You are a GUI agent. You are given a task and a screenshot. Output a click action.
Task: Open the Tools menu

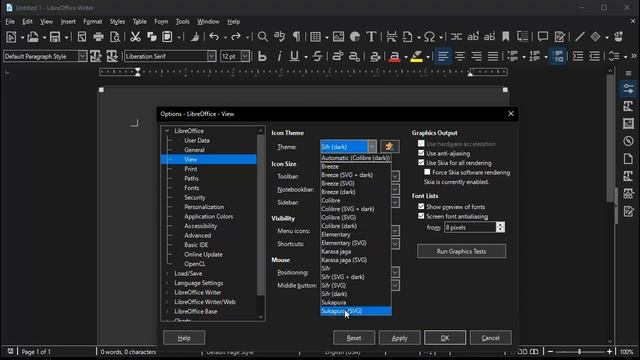pyautogui.click(x=182, y=22)
